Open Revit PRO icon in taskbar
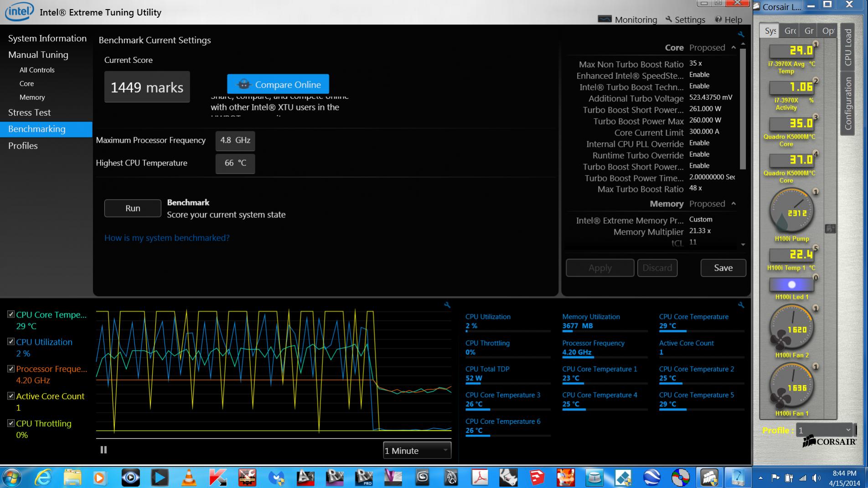Screen dimensions: 868x488 click(x=364, y=478)
